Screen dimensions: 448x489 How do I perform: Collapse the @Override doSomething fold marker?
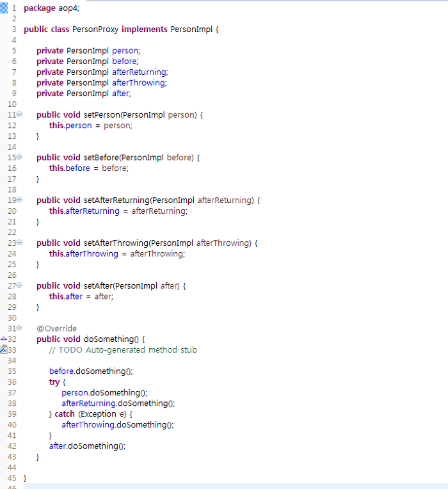[19, 328]
